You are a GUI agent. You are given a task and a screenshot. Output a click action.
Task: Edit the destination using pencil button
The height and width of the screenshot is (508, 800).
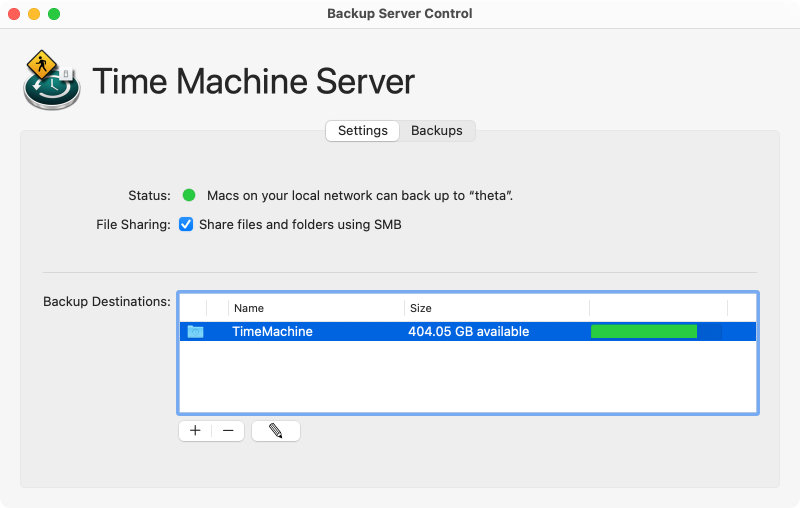click(x=276, y=431)
